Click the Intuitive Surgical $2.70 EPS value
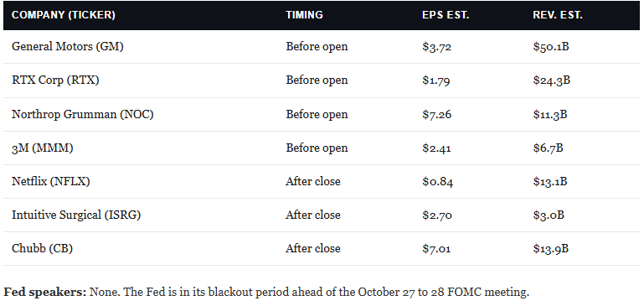Viewport: 644px width, 306px height. point(437,215)
